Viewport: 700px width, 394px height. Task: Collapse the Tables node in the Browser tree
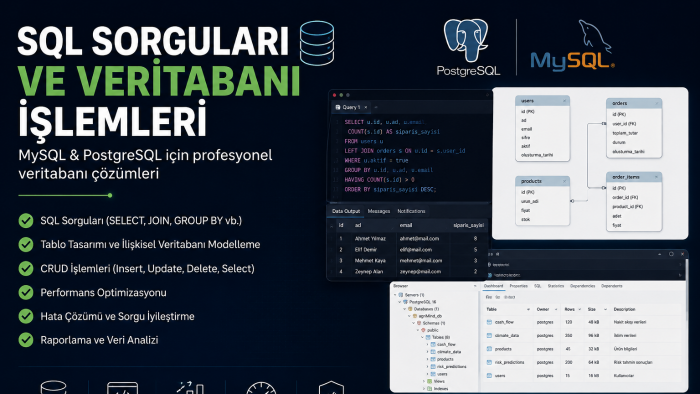point(422,337)
